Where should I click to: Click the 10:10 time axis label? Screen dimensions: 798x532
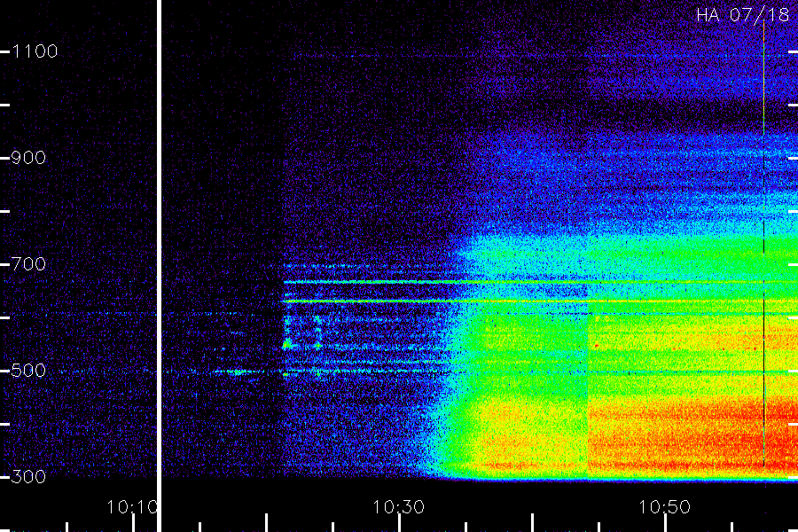[x=132, y=507]
